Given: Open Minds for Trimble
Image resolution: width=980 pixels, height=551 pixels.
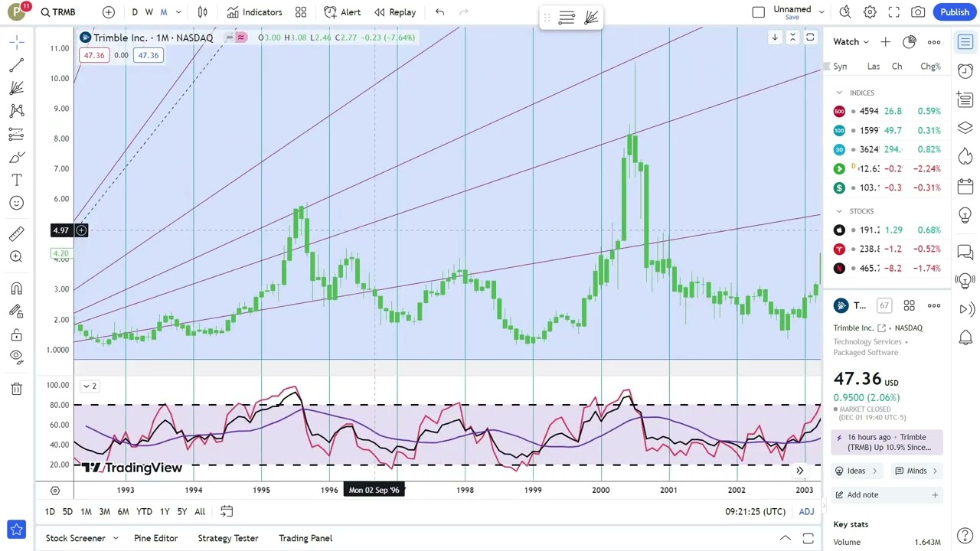Looking at the screenshot, I should point(916,471).
